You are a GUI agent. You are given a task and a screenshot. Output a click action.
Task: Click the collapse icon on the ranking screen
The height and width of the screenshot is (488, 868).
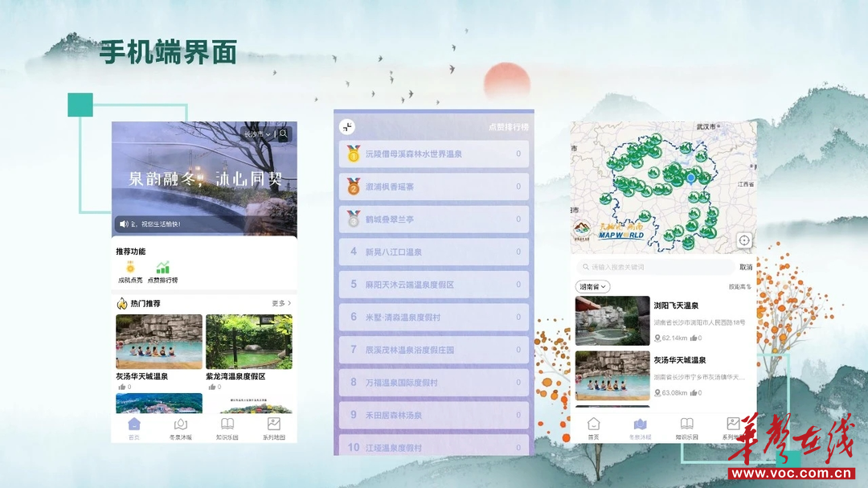347,127
